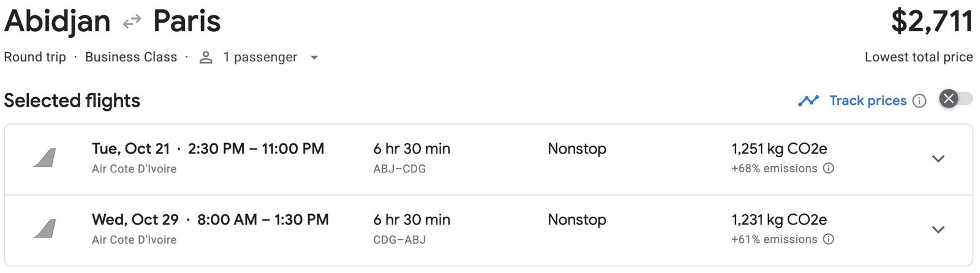Select the Business Class label
The height and width of the screenshot is (273, 980).
[131, 57]
